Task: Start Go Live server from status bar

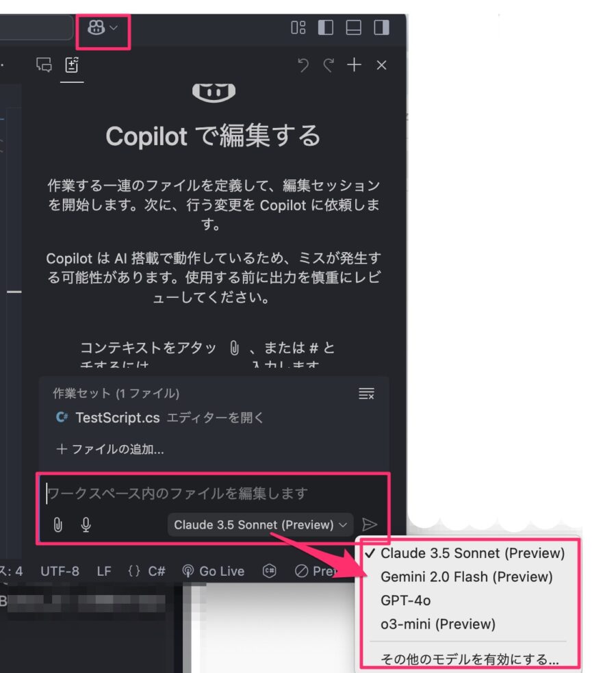Action: [x=213, y=571]
